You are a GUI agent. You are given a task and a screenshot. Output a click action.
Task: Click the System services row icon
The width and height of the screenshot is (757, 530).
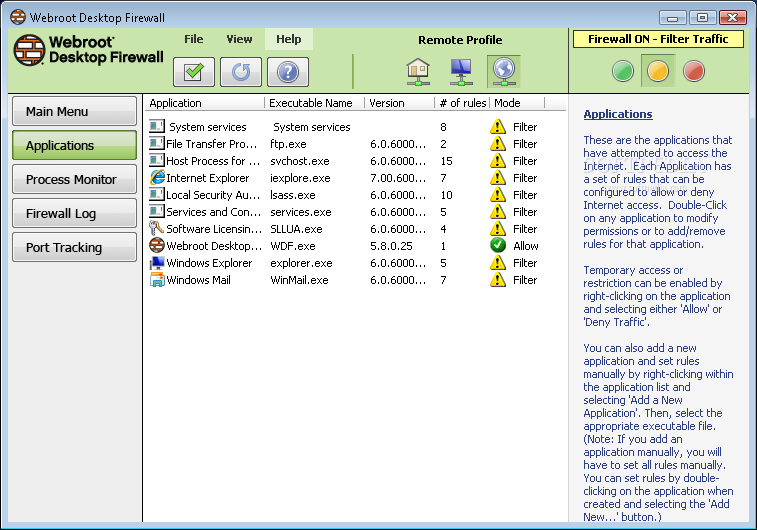point(157,126)
